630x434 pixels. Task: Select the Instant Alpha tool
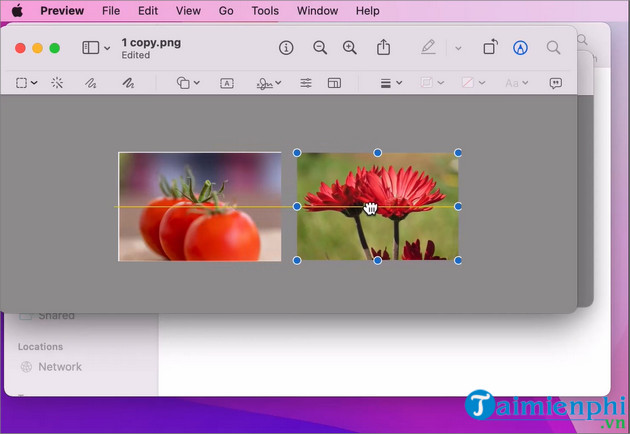pos(57,83)
